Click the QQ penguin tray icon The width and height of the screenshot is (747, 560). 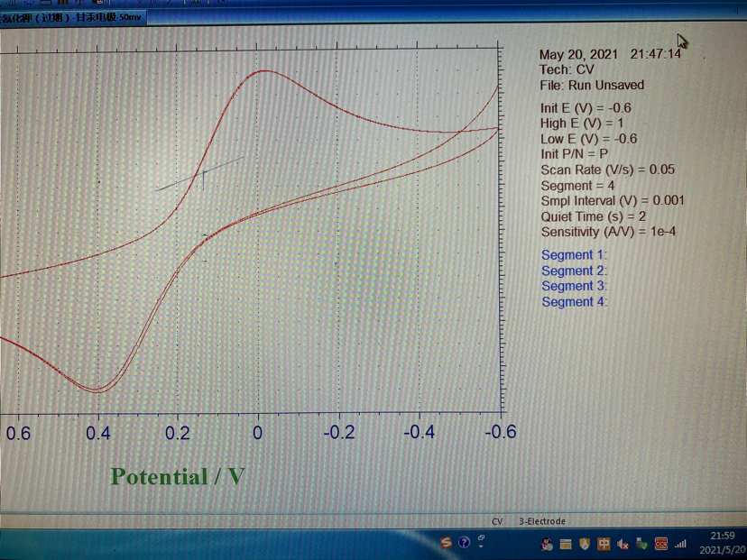click(547, 544)
